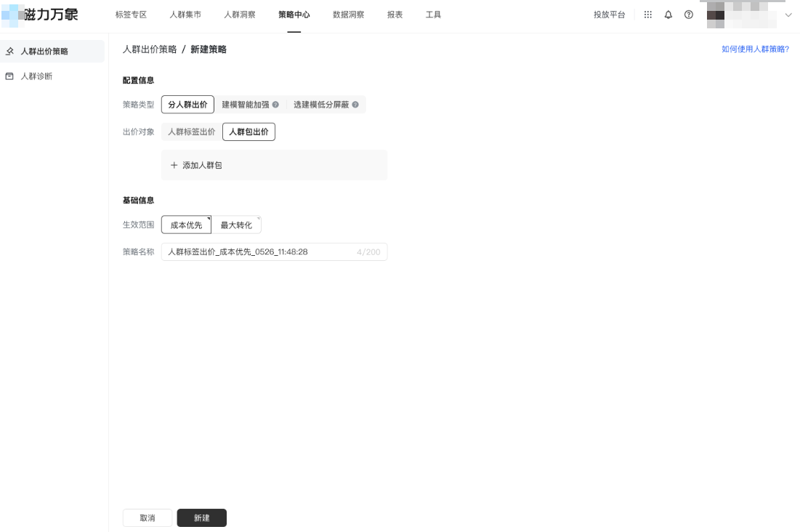This screenshot has height=532, width=800.
Task: Click the 配置信息 section heading
Action: (x=138, y=80)
